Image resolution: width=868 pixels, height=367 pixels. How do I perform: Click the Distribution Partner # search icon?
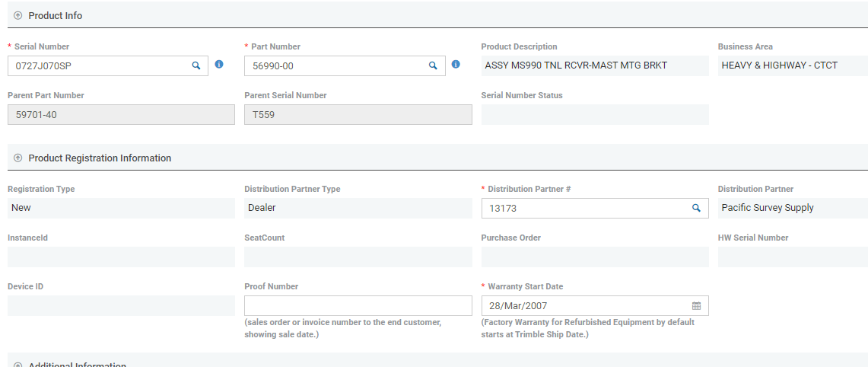pos(696,208)
